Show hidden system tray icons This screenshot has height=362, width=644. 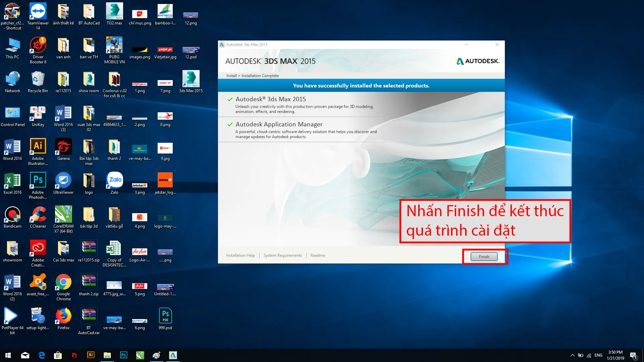tap(572, 355)
